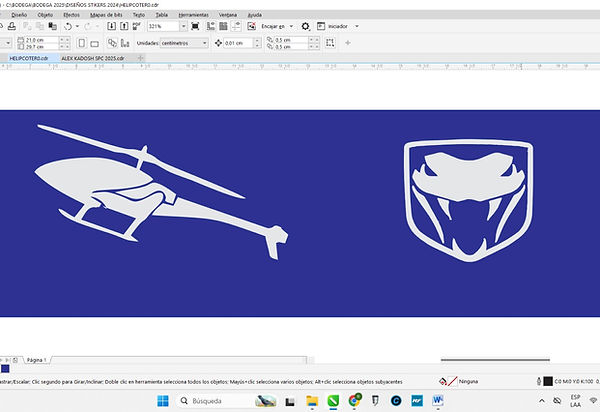This screenshot has height=412, width=600.
Task: Open Microsoft Word from the taskbar
Action: (x=438, y=401)
